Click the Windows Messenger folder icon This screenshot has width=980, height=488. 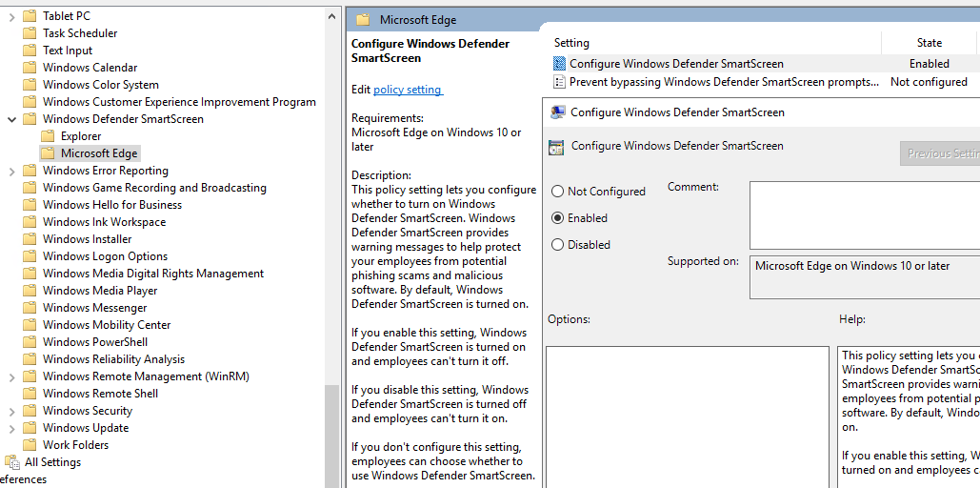tap(30, 307)
